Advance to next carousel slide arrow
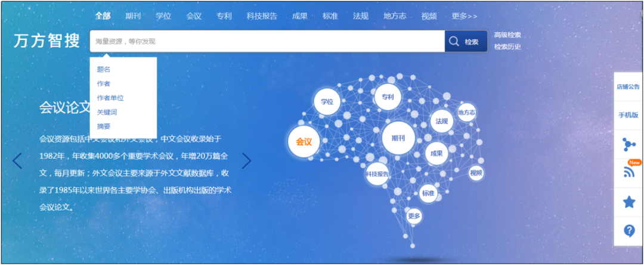Screen dimensions: 644x265 pyautogui.click(x=246, y=161)
